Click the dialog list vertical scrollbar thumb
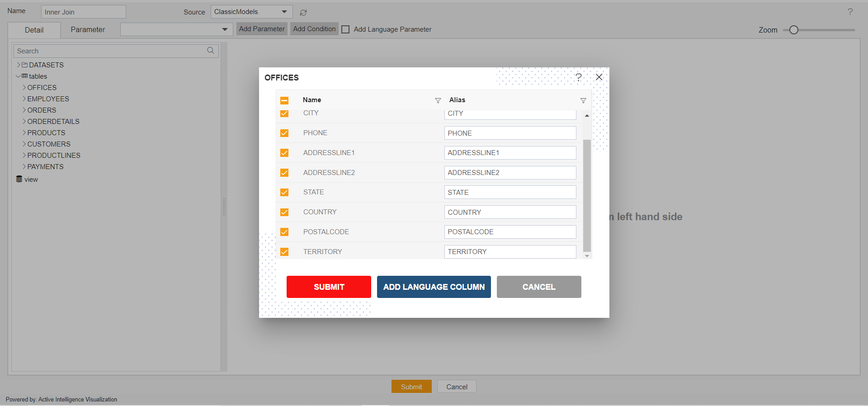The image size is (868, 406). click(587, 195)
